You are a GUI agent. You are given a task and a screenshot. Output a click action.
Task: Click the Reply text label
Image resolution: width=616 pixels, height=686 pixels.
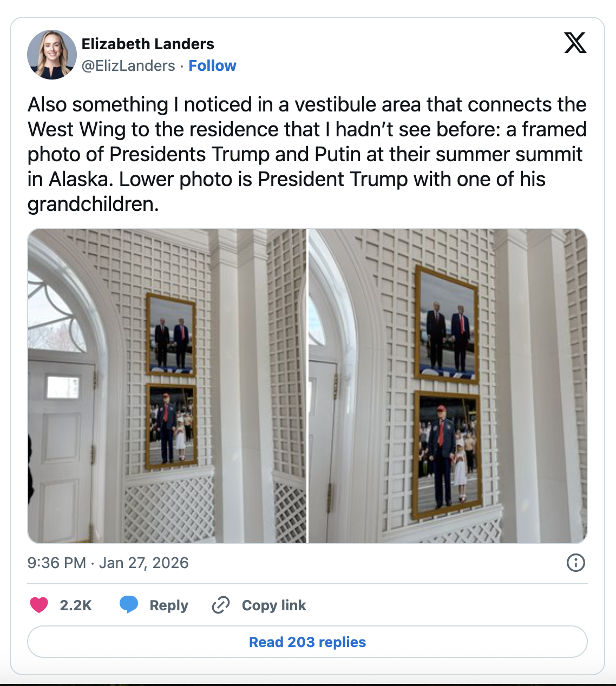coord(169,605)
